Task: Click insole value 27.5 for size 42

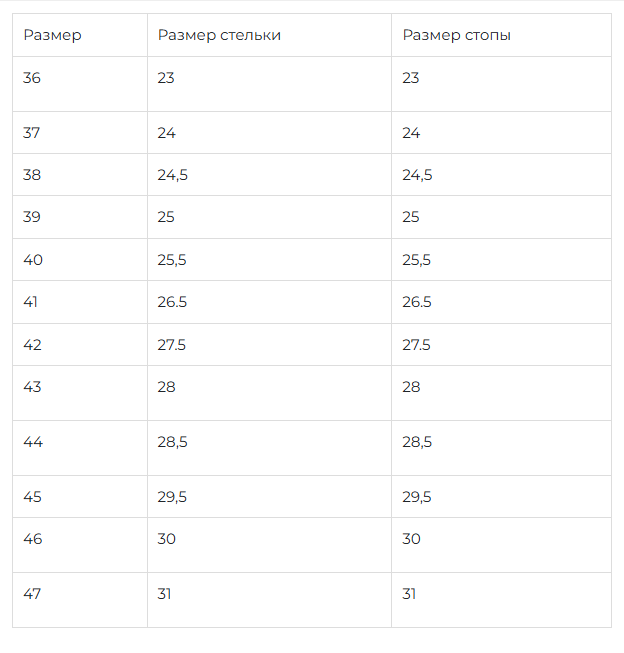Action: 172,345
